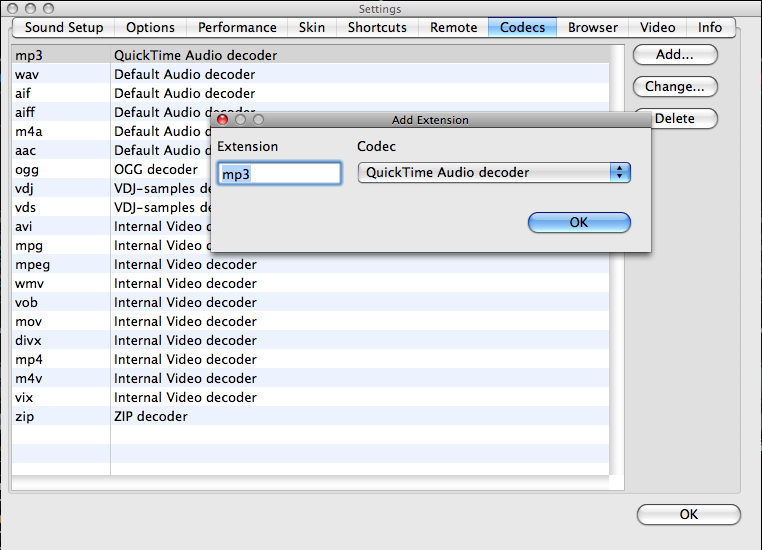The image size is (762, 550).
Task: Select the Video tab
Action: click(x=658, y=27)
